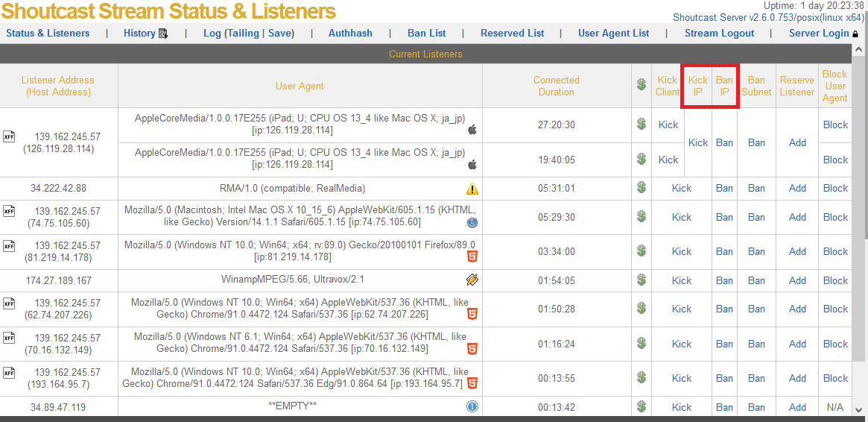The image size is (868, 422).
Task: Click the padlock icon next to Server Login
Action: 855,34
